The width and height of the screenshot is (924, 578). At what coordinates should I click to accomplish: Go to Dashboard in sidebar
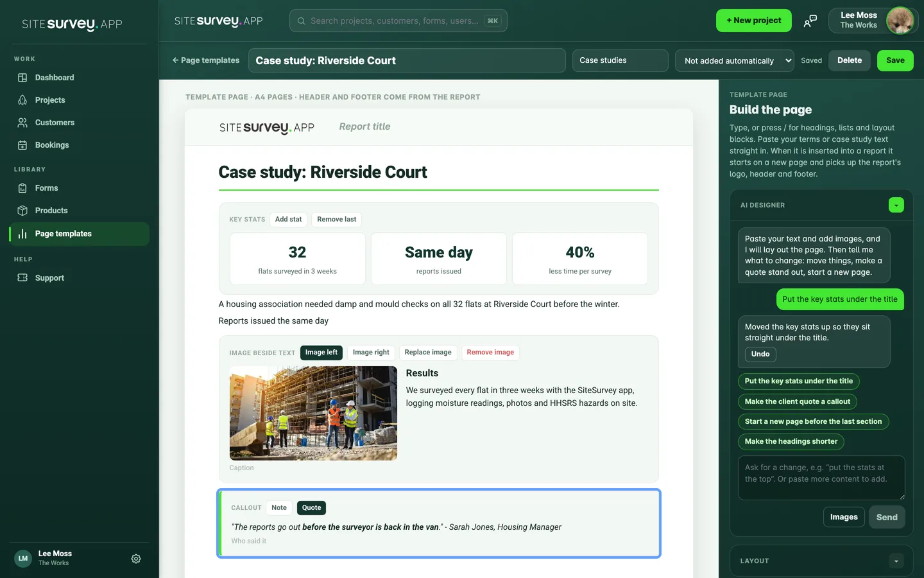[x=80, y=78]
